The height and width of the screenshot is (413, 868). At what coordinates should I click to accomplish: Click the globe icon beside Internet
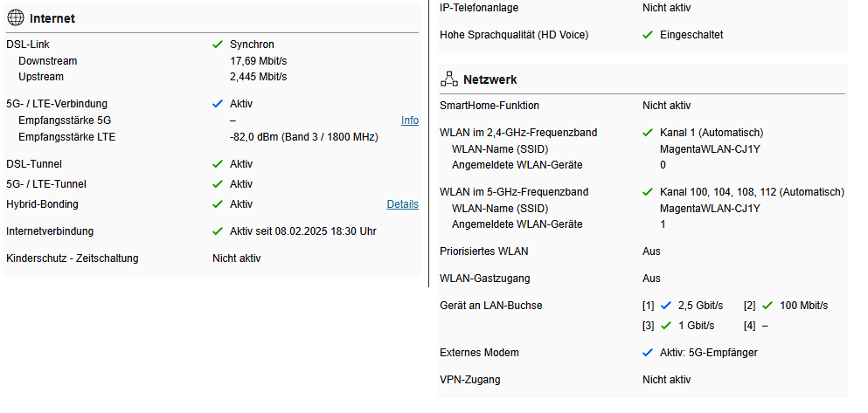point(15,18)
